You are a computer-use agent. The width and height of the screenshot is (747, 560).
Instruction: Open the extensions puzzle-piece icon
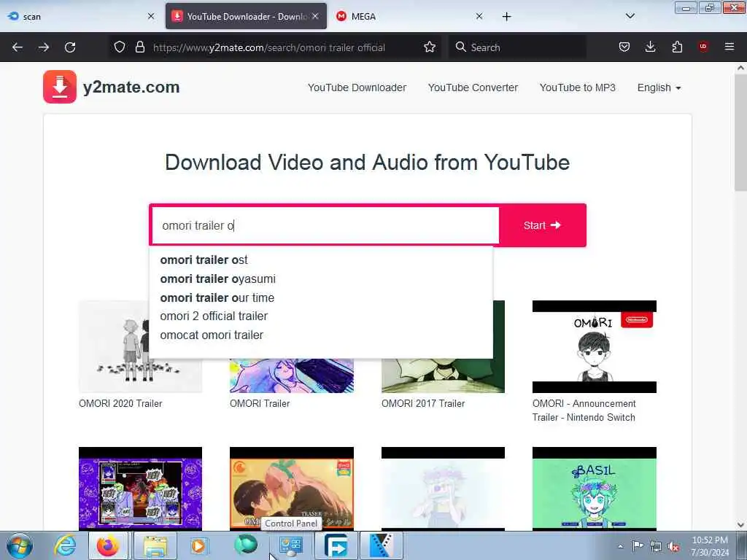(x=677, y=47)
